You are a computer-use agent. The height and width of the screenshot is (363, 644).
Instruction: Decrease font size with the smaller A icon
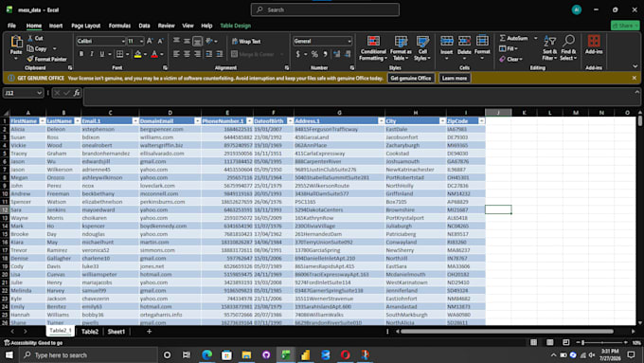coord(160,41)
